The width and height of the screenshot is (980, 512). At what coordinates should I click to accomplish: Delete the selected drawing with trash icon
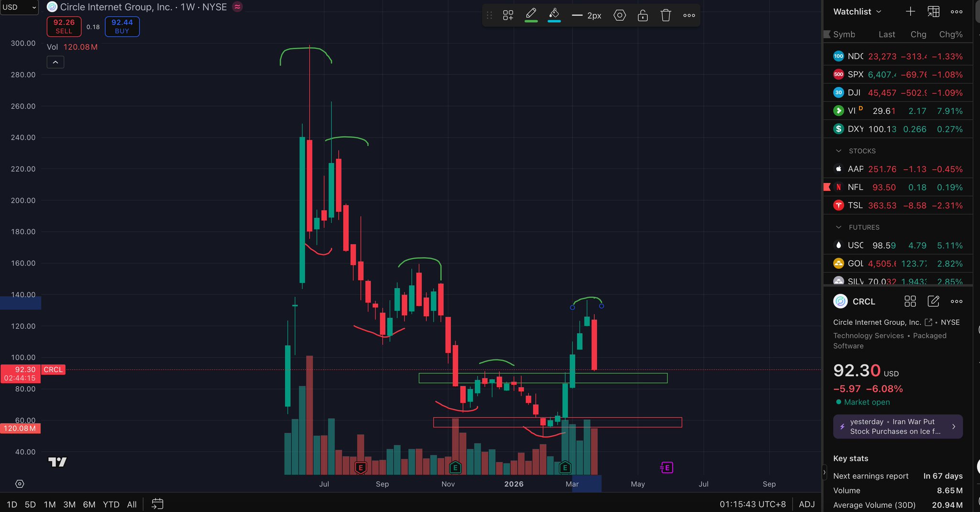pyautogui.click(x=666, y=15)
